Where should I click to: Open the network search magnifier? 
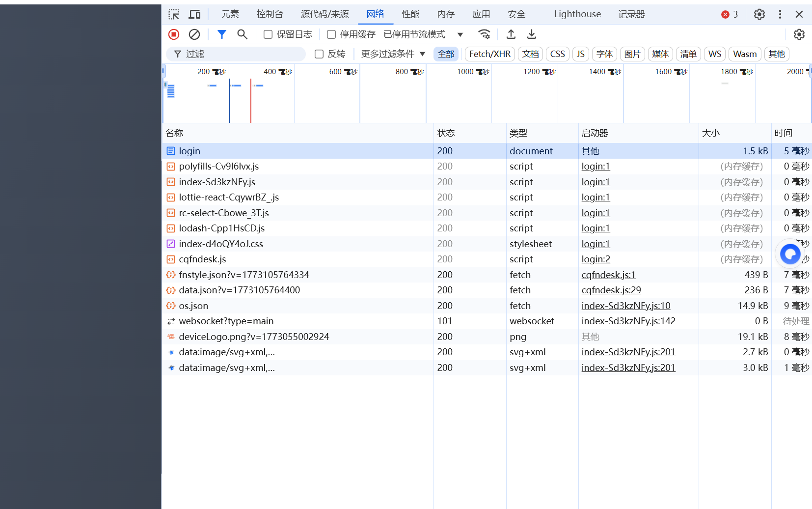click(x=242, y=34)
